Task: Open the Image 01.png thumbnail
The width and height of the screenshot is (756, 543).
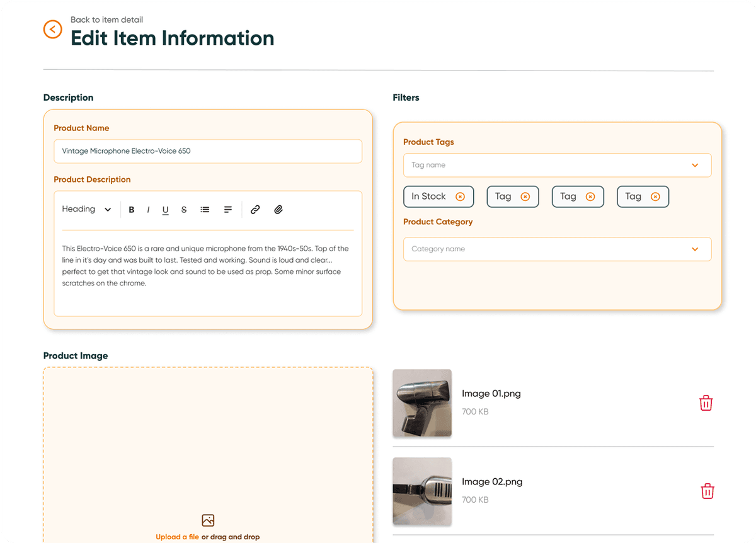Action: coord(422,403)
